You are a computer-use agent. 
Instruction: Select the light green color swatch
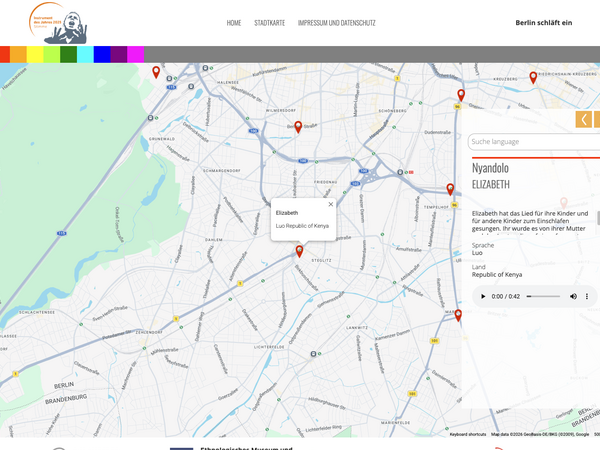tap(52, 54)
